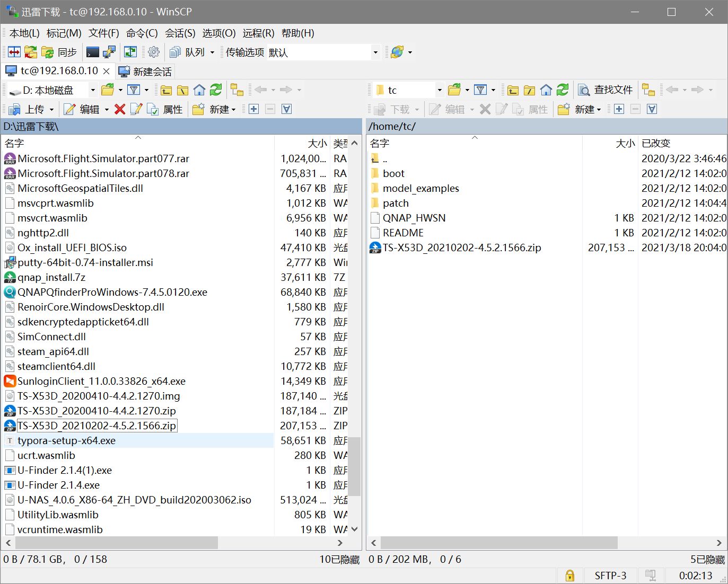Click local panel root directory icon
This screenshot has height=584, width=728.
coord(183,90)
